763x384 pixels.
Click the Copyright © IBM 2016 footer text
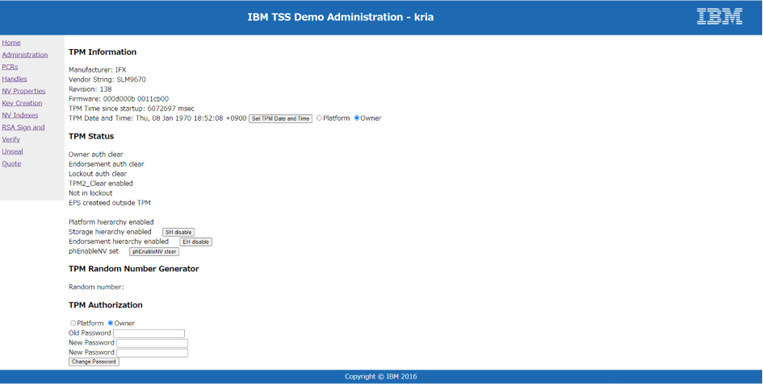[381, 376]
